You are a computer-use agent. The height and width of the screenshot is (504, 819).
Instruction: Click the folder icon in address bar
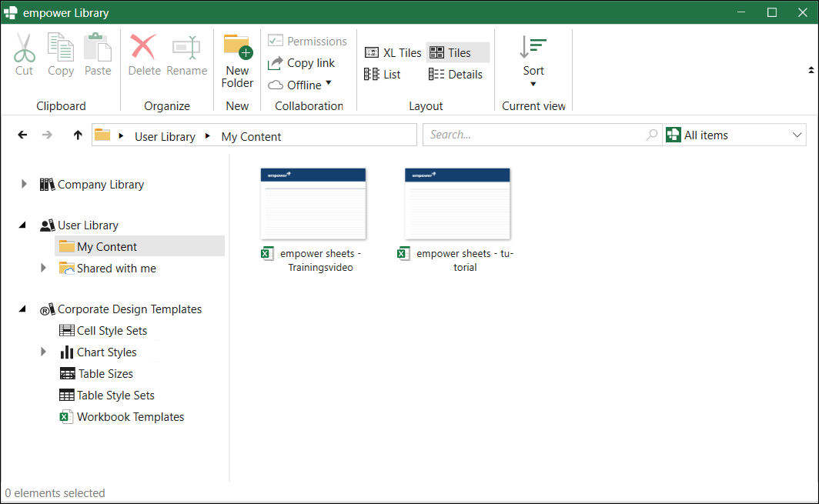(x=102, y=135)
